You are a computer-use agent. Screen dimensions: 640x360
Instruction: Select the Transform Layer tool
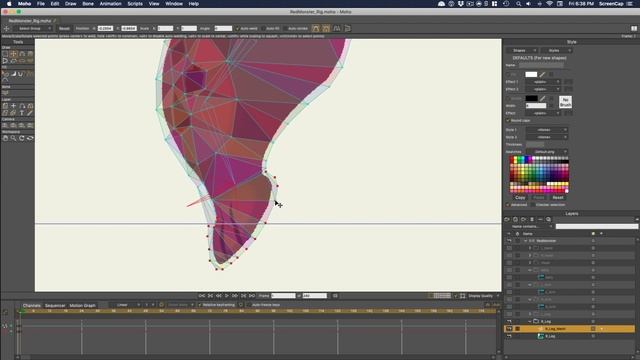[5, 106]
